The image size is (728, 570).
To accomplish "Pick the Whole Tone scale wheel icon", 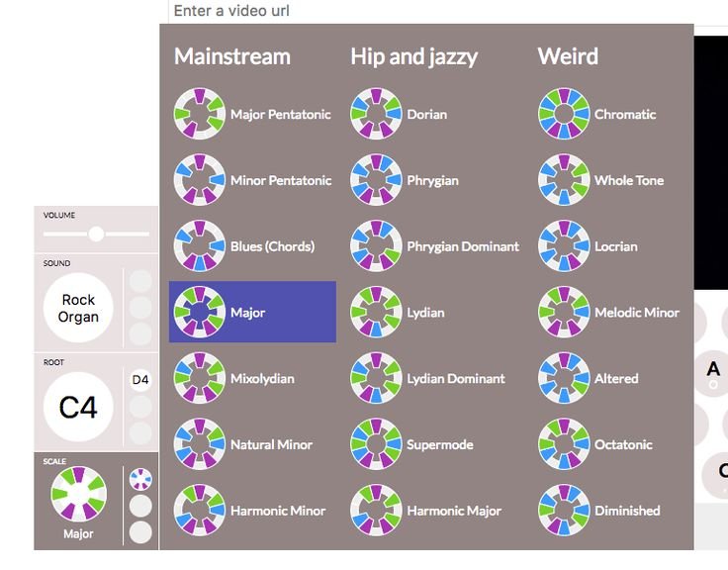I will pyautogui.click(x=564, y=180).
